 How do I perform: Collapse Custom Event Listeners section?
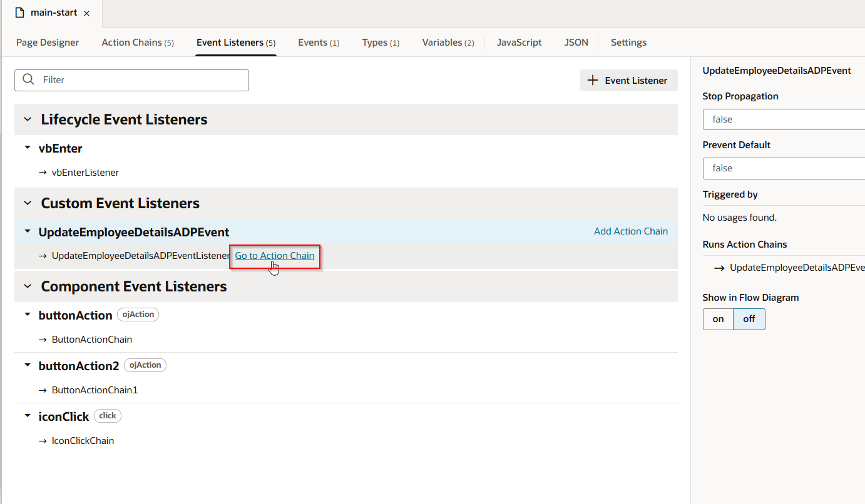28,203
